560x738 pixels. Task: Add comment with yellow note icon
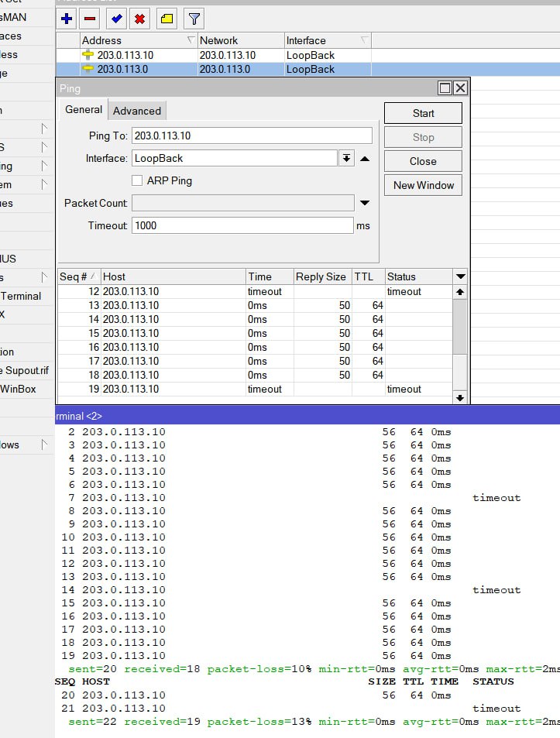[x=167, y=19]
